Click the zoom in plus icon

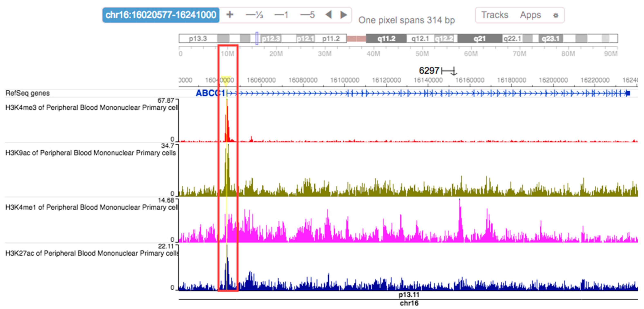pyautogui.click(x=229, y=15)
